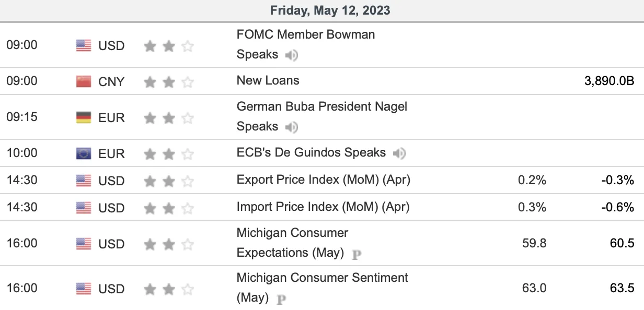
Task: Click the US flag in the FOMC Bowman row
Action: click(x=84, y=45)
